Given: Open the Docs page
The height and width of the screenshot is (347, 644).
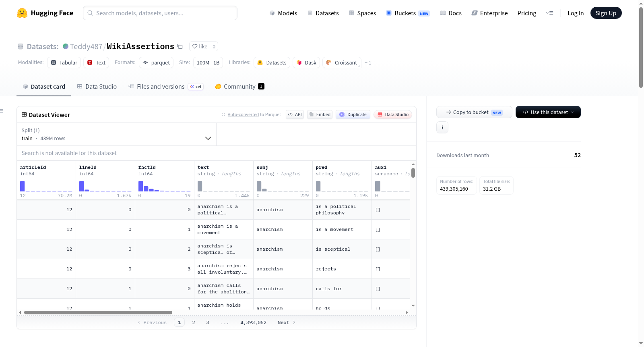Looking at the screenshot, I should [451, 13].
